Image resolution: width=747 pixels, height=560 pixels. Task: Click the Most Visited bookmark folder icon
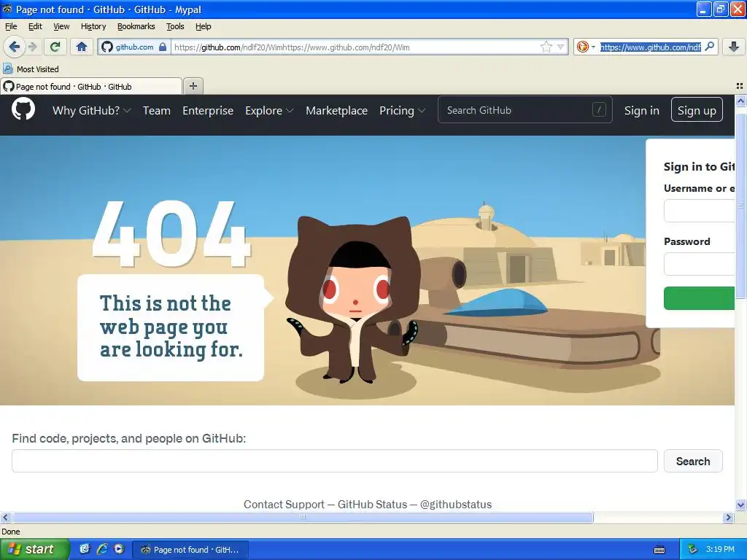[7, 69]
